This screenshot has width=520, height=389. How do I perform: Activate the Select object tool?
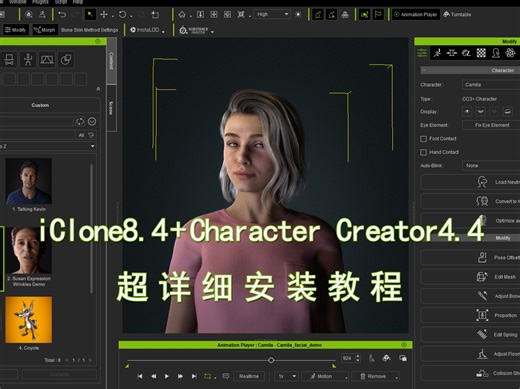pyautogui.click(x=90, y=14)
